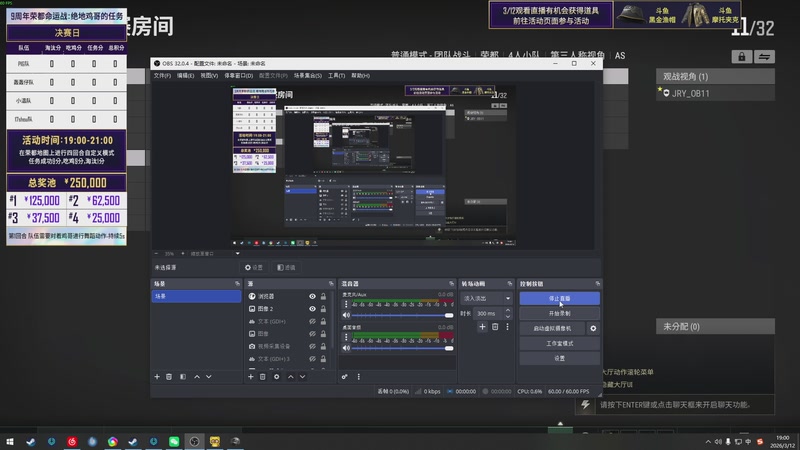Image resolution: width=800 pixels, height=450 pixels.
Task: Delete selected scene with trash icon
Action: [x=169, y=377]
